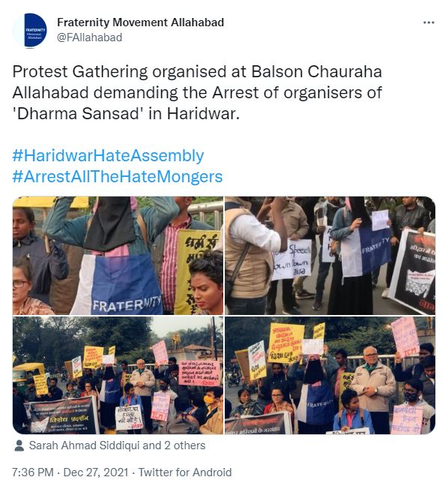Open the Fraternity Movement Allahabad profile name
The height and width of the screenshot is (492, 448).
(140, 22)
